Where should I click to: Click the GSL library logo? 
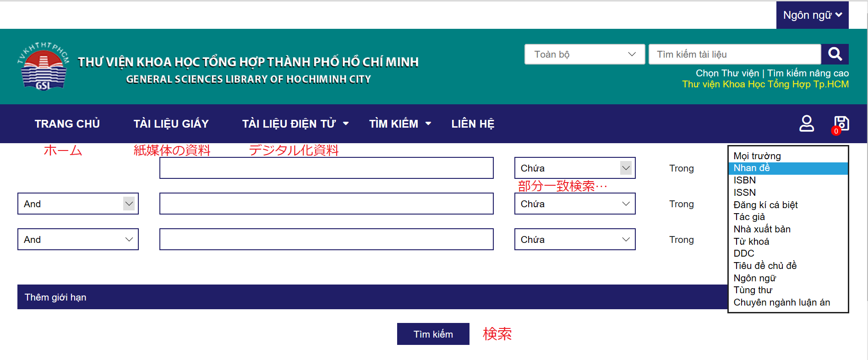click(x=44, y=66)
